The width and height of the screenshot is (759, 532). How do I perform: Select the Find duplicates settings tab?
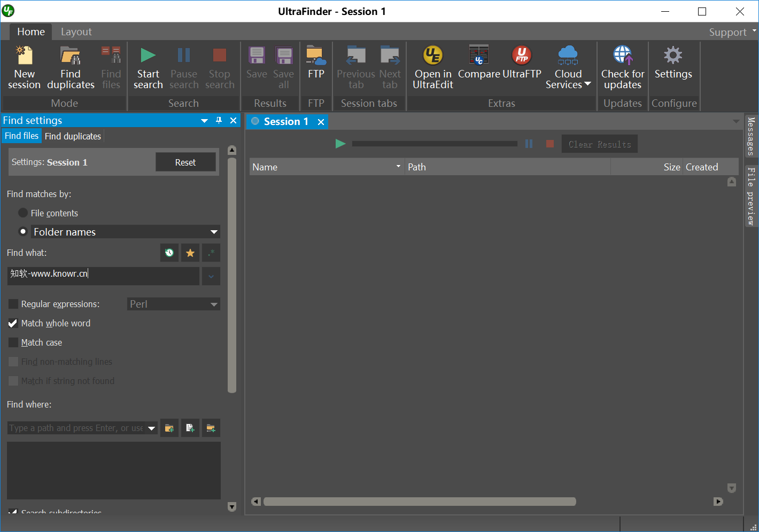tap(73, 136)
